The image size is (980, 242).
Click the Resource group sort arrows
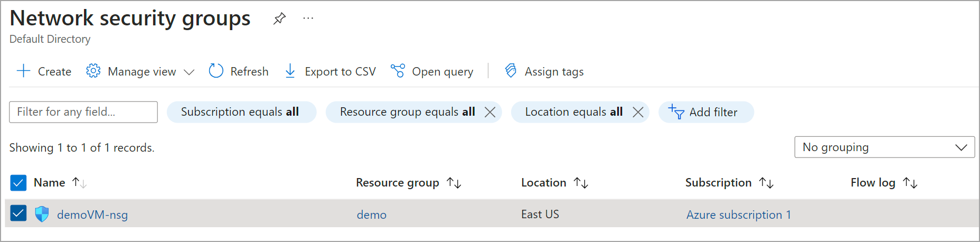pyautogui.click(x=454, y=183)
